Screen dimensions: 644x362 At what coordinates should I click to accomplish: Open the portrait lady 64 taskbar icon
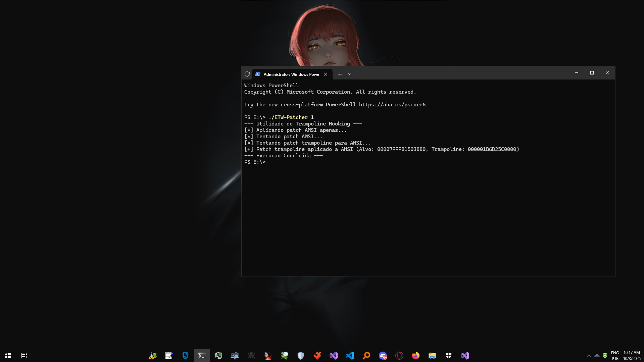[x=268, y=356]
